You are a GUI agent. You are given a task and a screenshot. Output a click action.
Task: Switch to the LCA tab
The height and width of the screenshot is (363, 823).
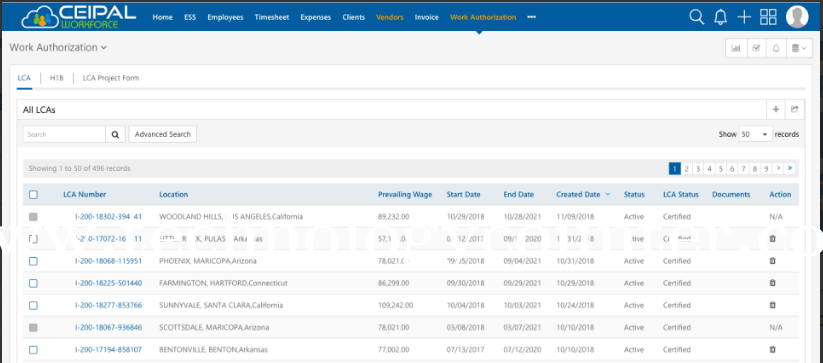(x=24, y=78)
